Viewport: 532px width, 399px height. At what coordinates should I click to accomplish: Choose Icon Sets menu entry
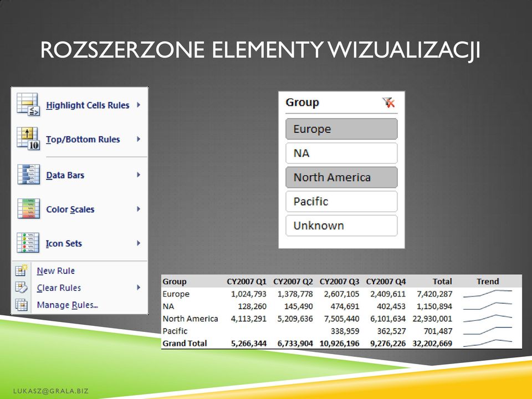80,243
